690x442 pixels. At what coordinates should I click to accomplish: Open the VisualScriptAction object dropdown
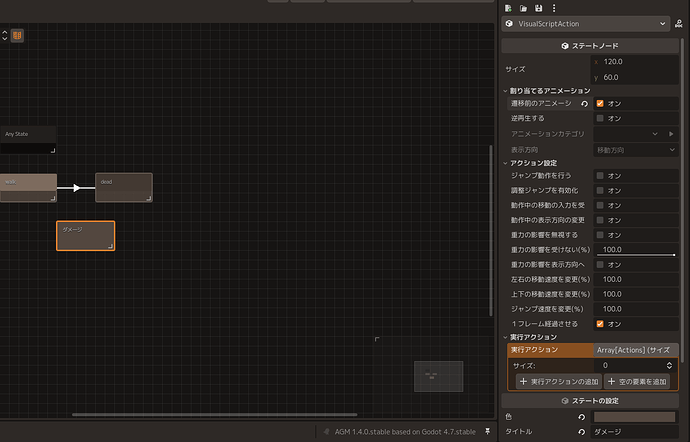click(586, 24)
